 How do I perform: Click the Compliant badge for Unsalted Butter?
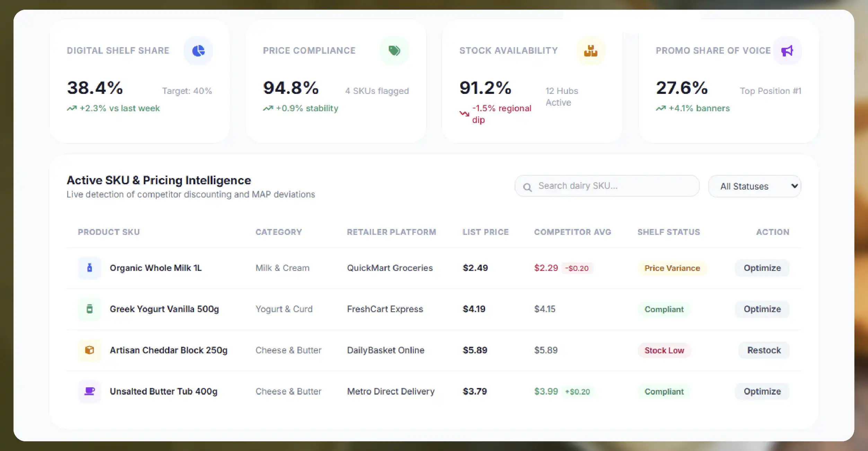coord(664,391)
